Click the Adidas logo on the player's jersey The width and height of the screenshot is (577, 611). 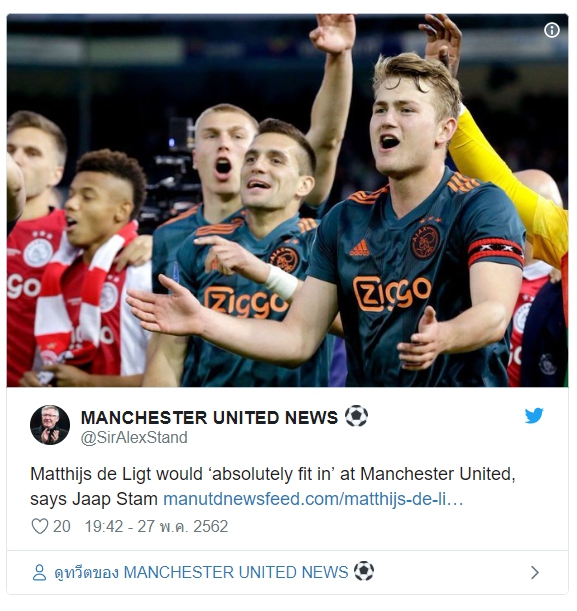(359, 248)
